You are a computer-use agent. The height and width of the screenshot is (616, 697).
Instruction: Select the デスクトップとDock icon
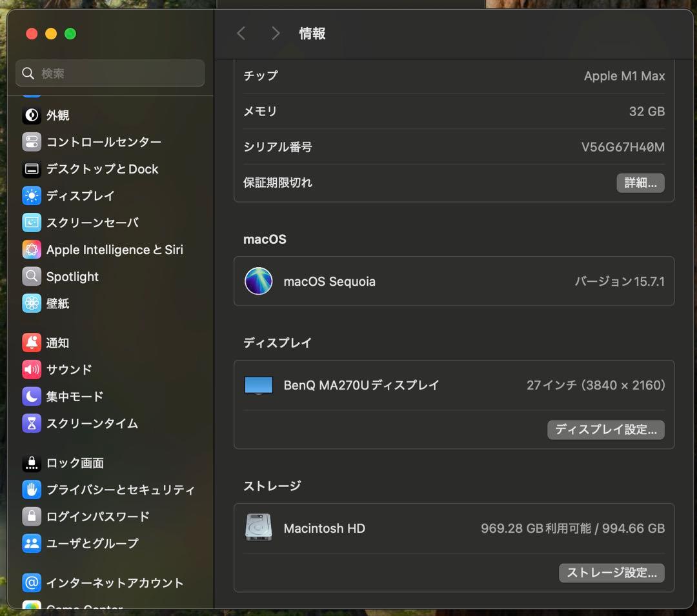32,169
